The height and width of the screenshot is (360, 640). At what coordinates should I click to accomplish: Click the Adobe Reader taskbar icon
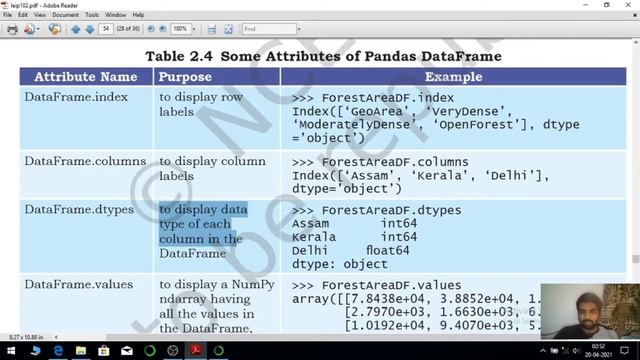196,351
